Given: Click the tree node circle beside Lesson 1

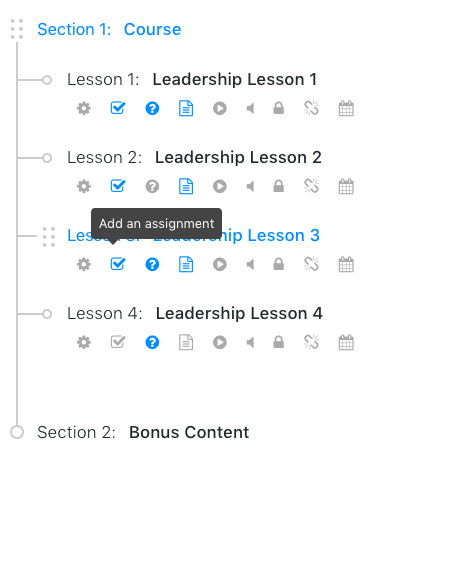Looking at the screenshot, I should [47, 80].
